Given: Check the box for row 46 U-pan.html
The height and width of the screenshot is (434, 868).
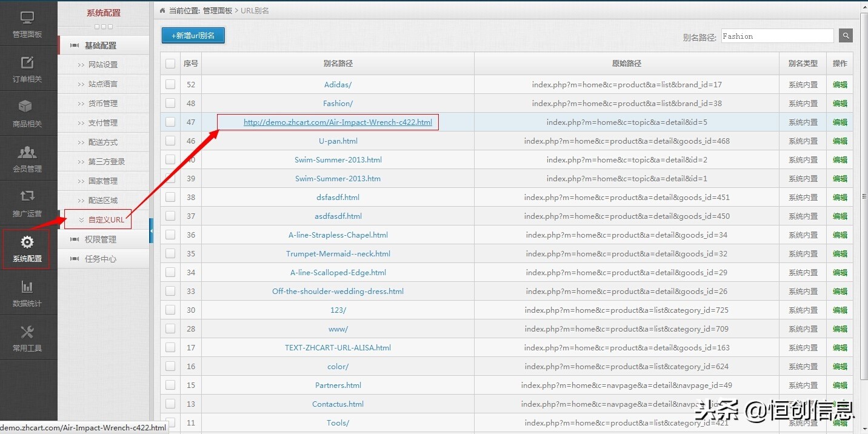Looking at the screenshot, I should pyautogui.click(x=170, y=141).
